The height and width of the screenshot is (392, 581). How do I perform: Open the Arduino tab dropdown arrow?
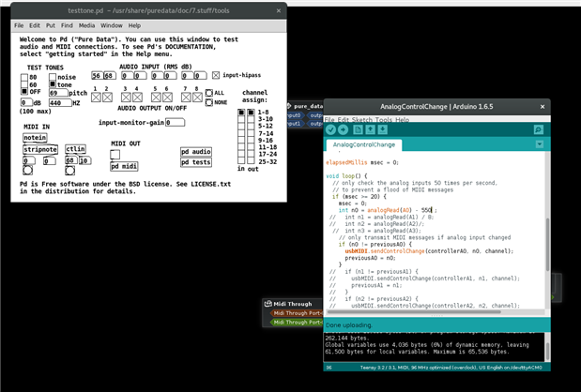pyautogui.click(x=538, y=145)
